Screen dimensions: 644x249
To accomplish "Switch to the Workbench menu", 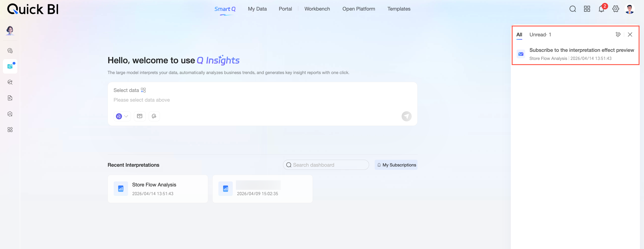I will (317, 9).
